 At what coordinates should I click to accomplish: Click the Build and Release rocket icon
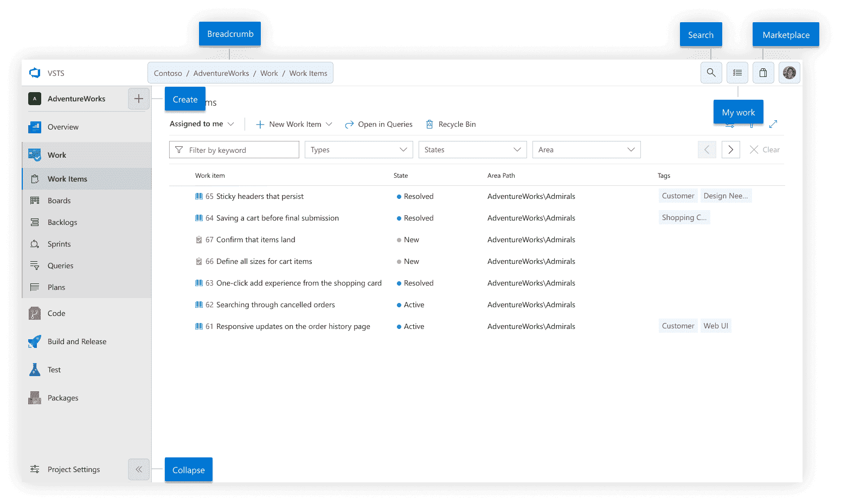35,341
